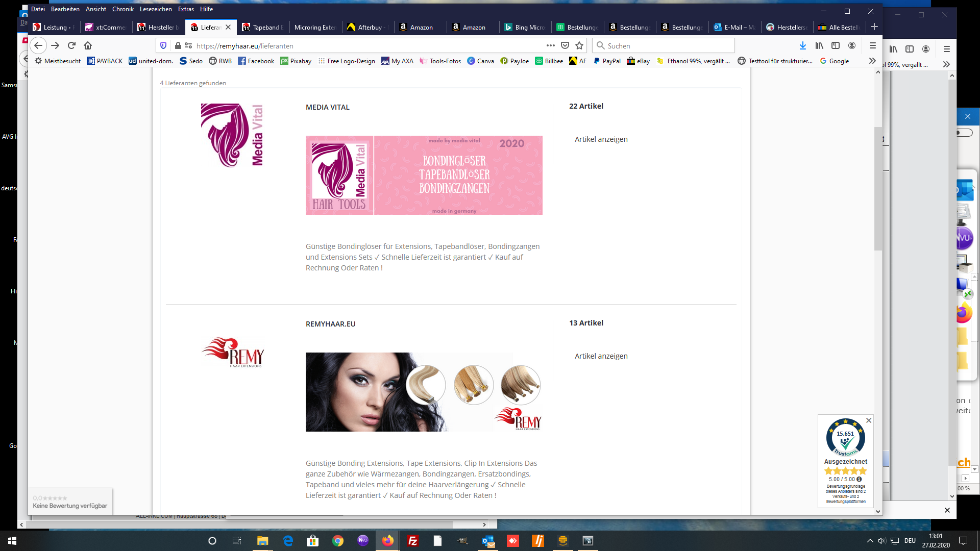Expand the bookmarks toolbar overflow chevron
The width and height of the screenshot is (980, 551).
pos(872,61)
